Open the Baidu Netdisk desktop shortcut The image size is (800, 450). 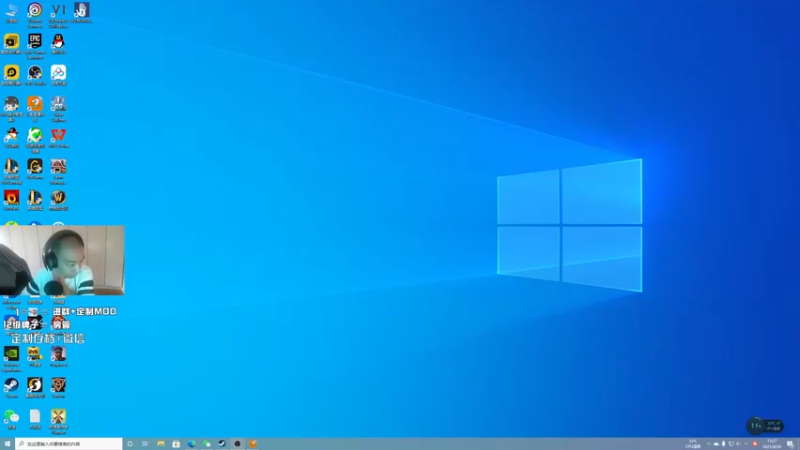point(58,75)
